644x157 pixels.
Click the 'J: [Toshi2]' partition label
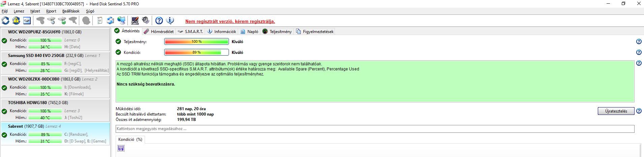73,118
